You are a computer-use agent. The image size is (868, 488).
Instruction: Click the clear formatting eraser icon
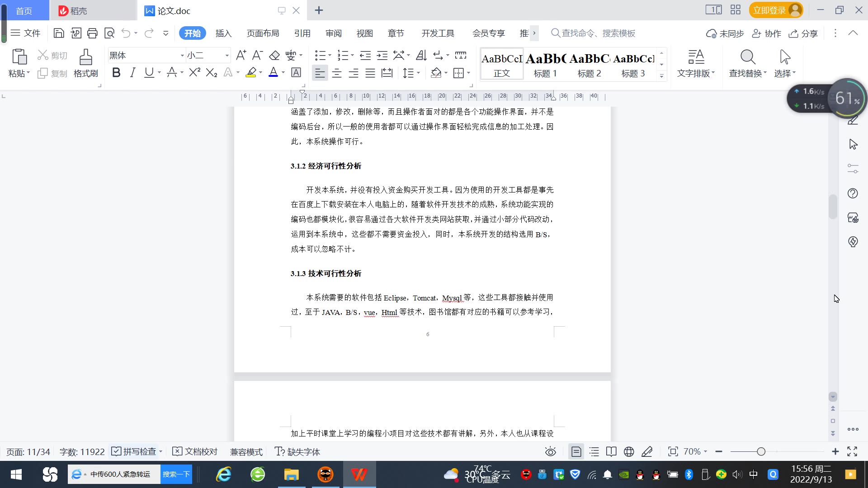[x=274, y=56]
